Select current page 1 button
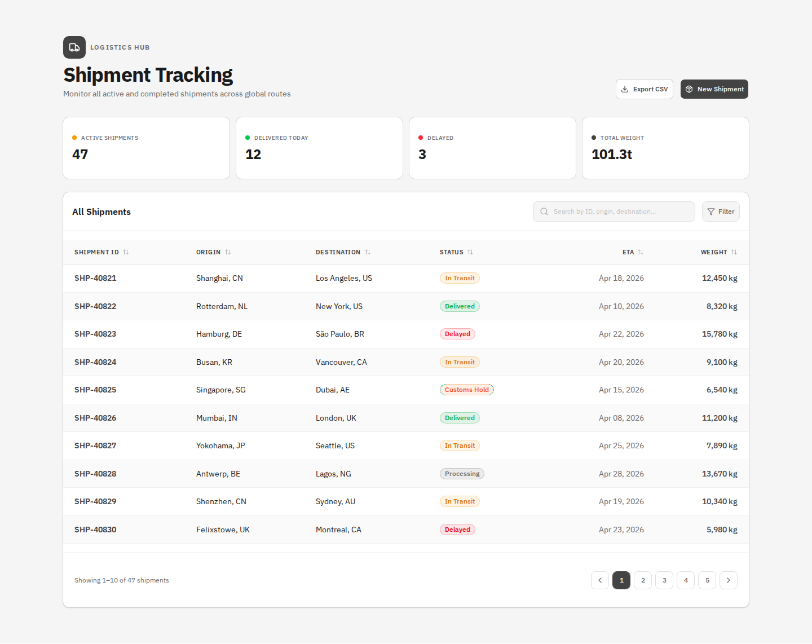This screenshot has height=644, width=812. [x=621, y=580]
